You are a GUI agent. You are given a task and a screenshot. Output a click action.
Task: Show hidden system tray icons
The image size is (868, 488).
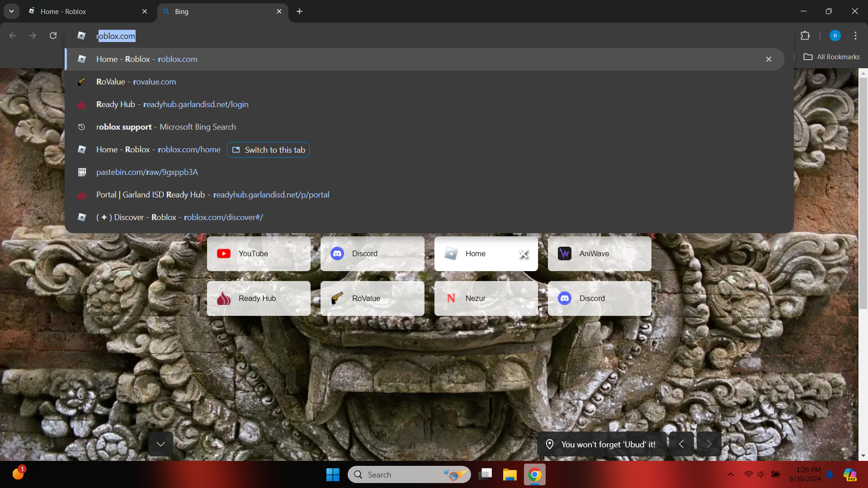click(731, 474)
